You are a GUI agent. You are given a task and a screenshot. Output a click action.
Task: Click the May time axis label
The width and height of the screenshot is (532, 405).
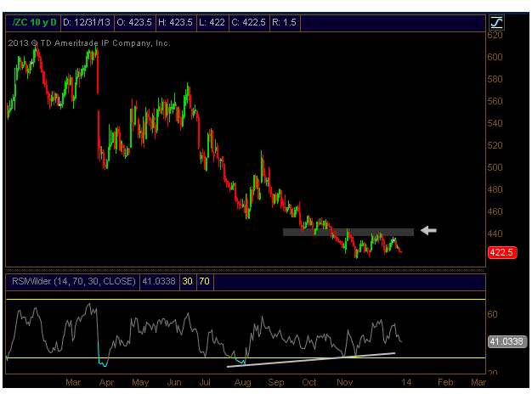(x=140, y=382)
